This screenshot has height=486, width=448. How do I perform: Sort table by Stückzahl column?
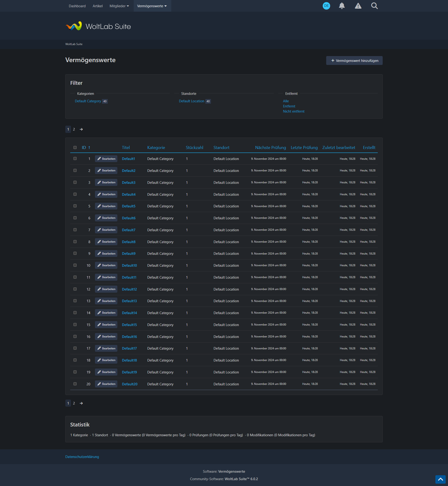(x=194, y=148)
